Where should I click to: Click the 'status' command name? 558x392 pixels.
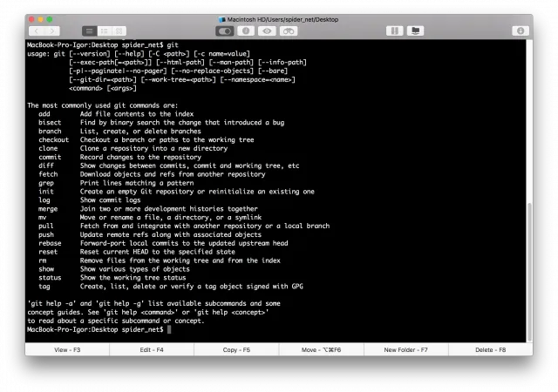tap(50, 278)
